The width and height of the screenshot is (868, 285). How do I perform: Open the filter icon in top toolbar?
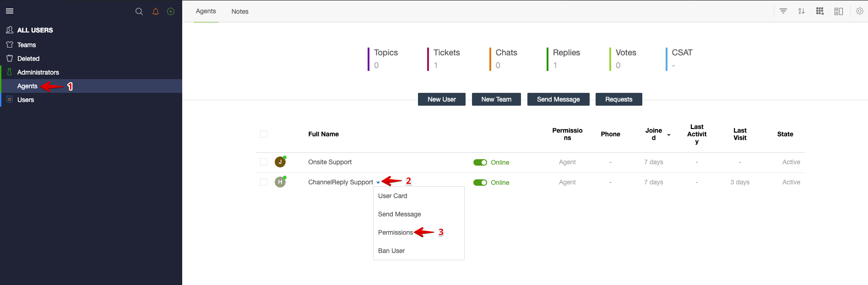click(783, 11)
